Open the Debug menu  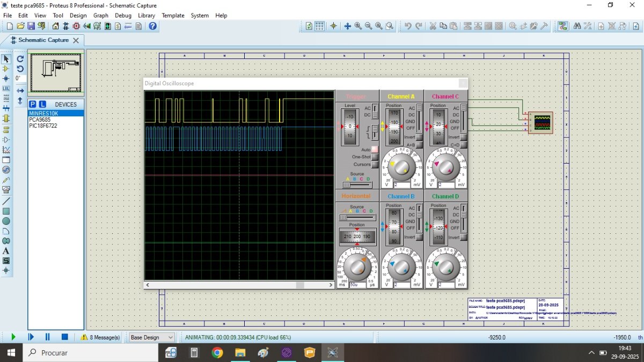point(123,16)
